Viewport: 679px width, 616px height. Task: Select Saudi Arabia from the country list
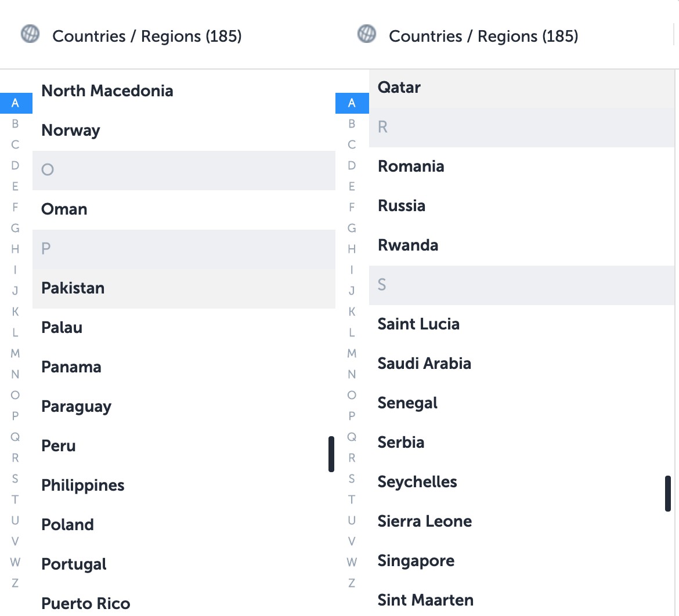point(424,363)
